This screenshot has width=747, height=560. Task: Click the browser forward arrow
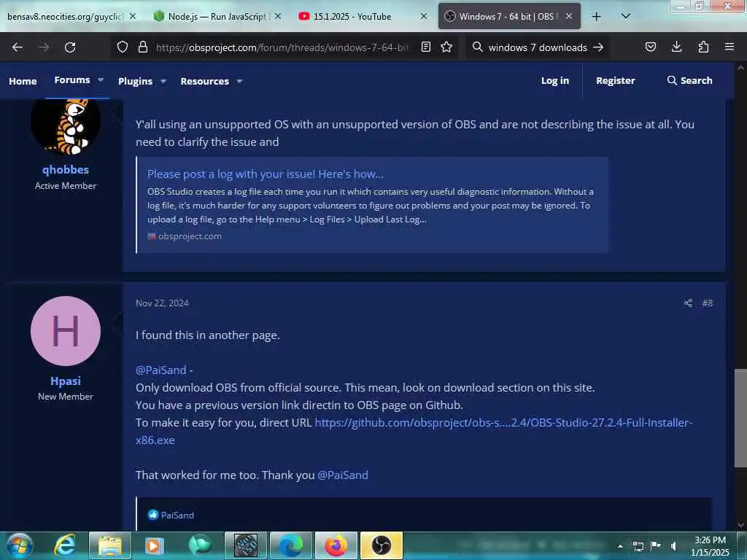[x=43, y=47]
